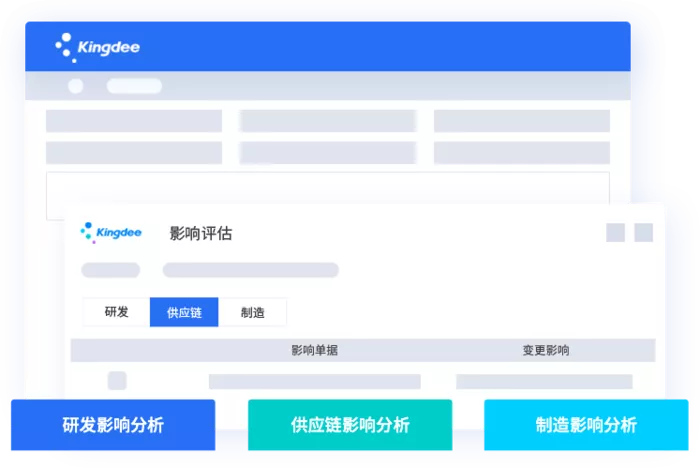Select the 供应链 tab

184,312
